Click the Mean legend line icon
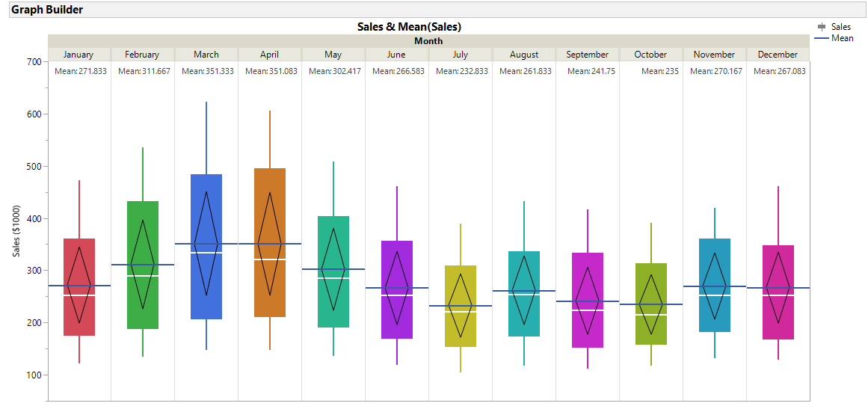 point(822,38)
